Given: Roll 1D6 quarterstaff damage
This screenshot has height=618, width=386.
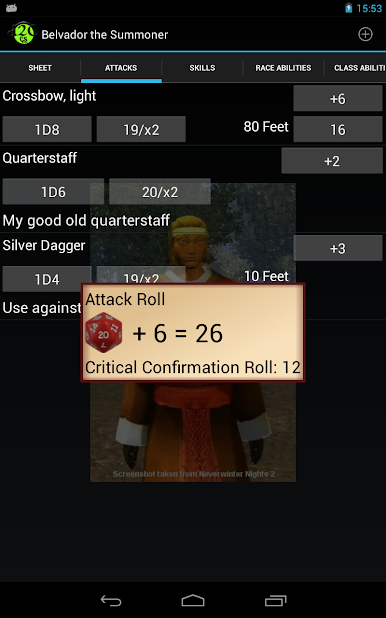Looking at the screenshot, I should coord(53,192).
